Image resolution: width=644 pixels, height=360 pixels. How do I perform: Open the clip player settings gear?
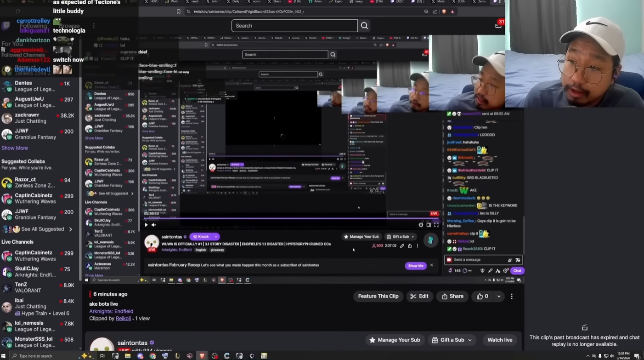click(x=421, y=225)
